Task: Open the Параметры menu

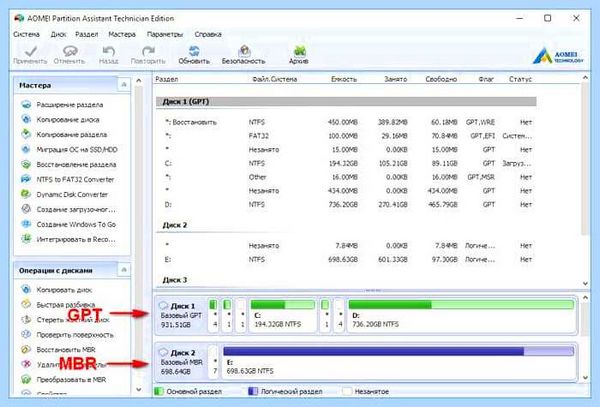Action: [x=165, y=34]
